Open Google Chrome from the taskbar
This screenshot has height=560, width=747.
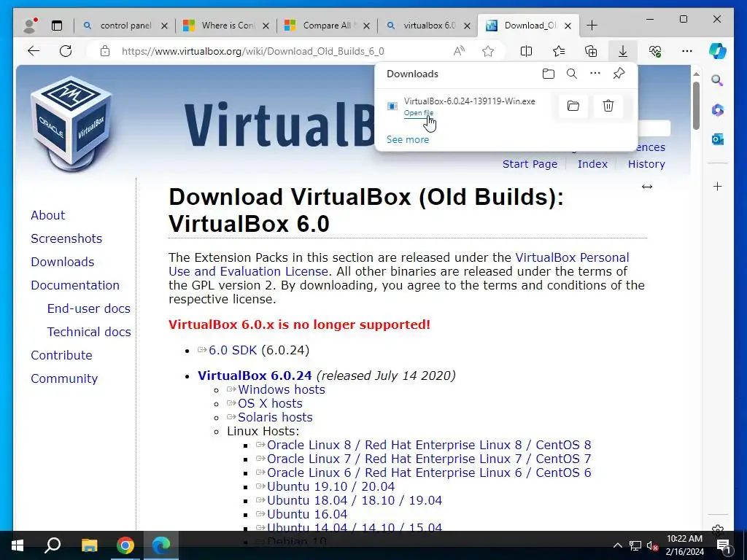(125, 545)
